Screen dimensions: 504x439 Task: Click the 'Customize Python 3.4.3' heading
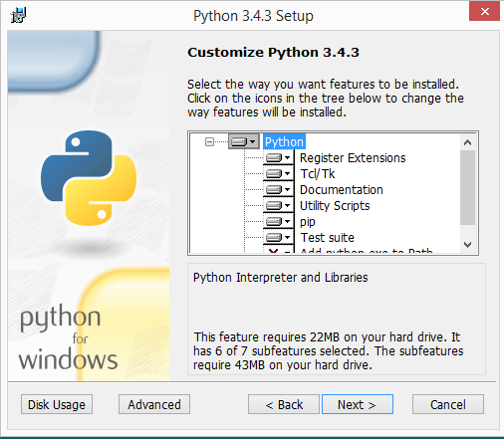273,53
